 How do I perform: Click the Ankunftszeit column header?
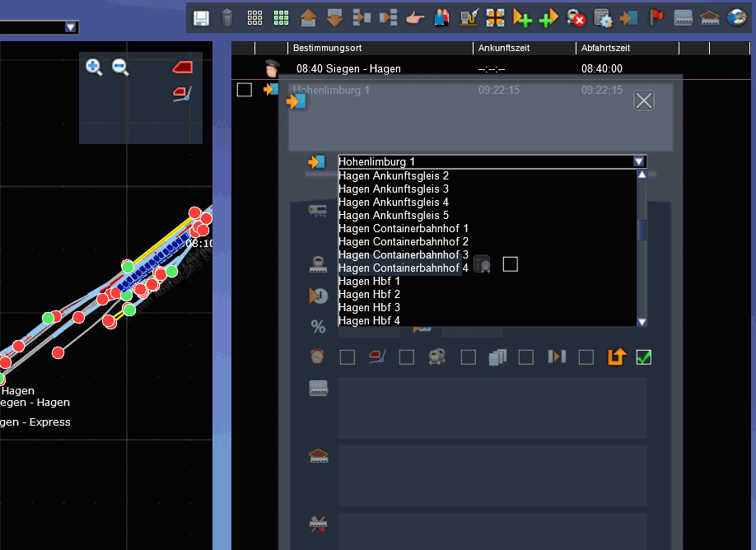525,48
